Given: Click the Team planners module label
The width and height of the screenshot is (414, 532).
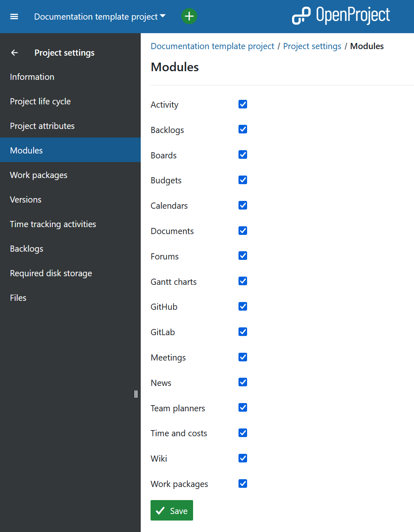Looking at the screenshot, I should click(178, 408).
